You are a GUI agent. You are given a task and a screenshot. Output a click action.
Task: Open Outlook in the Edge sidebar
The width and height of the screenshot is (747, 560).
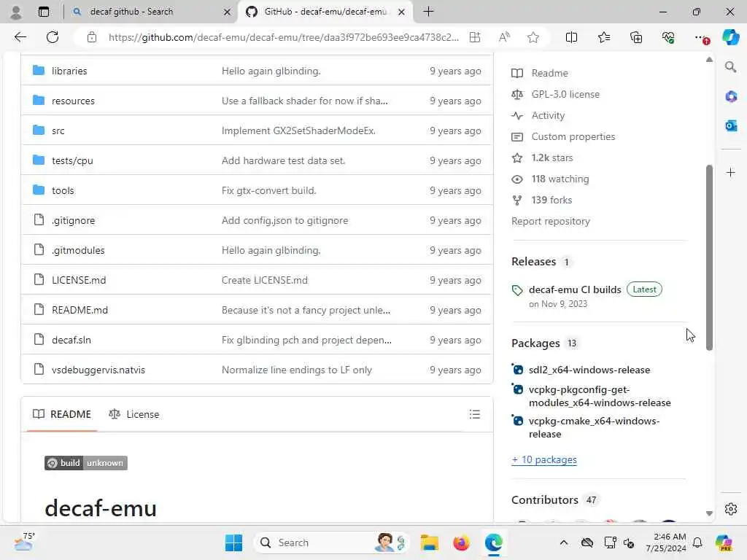point(730,125)
